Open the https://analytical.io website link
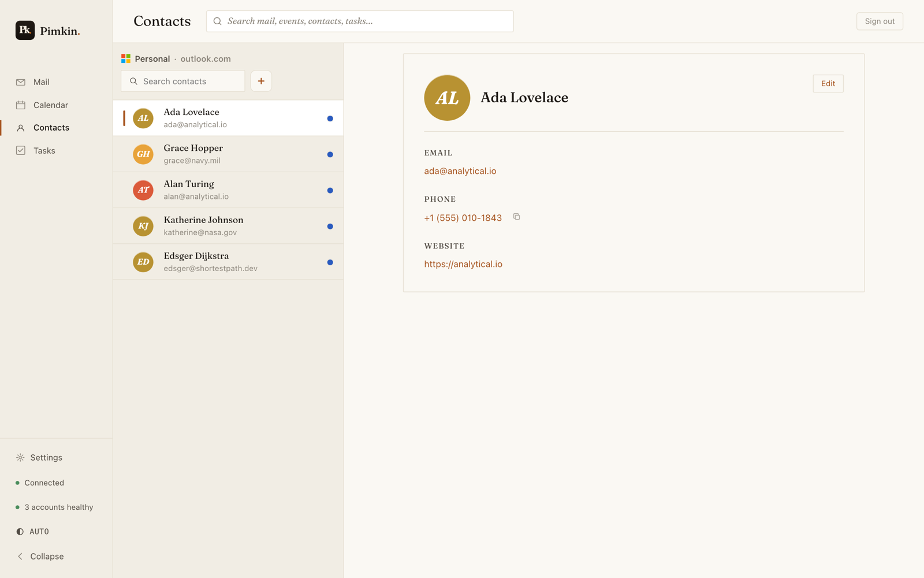924x578 pixels. 463,264
